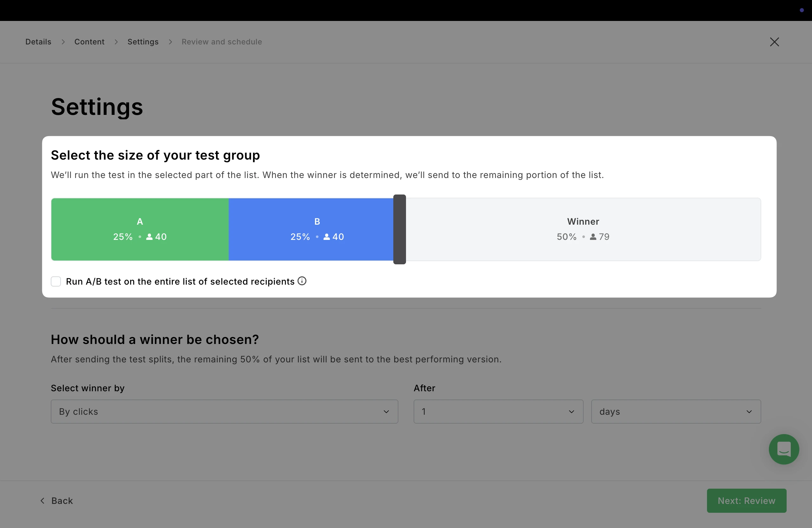Click the Back button
This screenshot has width=812, height=528.
(x=62, y=501)
